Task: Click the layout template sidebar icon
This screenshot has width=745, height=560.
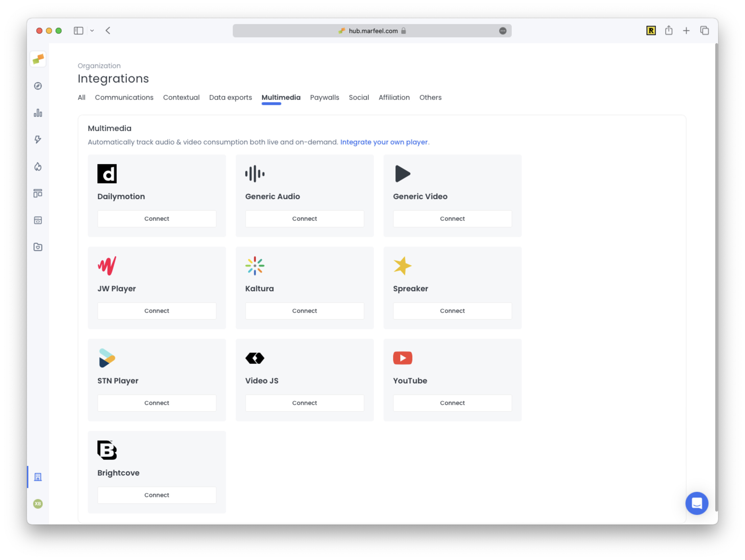Action: (38, 193)
